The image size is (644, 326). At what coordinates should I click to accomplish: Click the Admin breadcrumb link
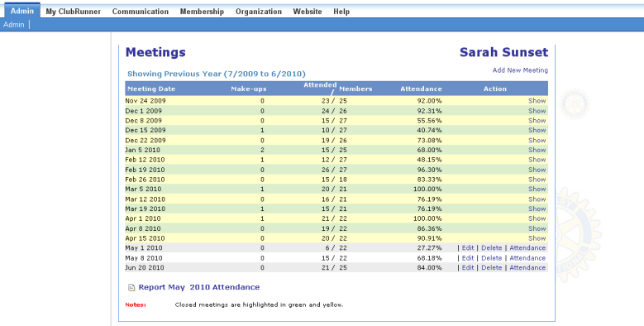13,25
